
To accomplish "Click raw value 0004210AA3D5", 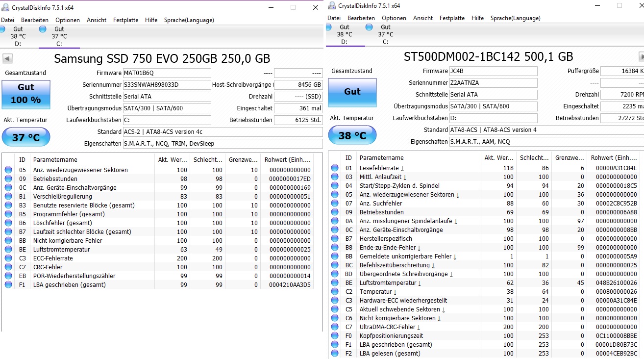I will [290, 285].
